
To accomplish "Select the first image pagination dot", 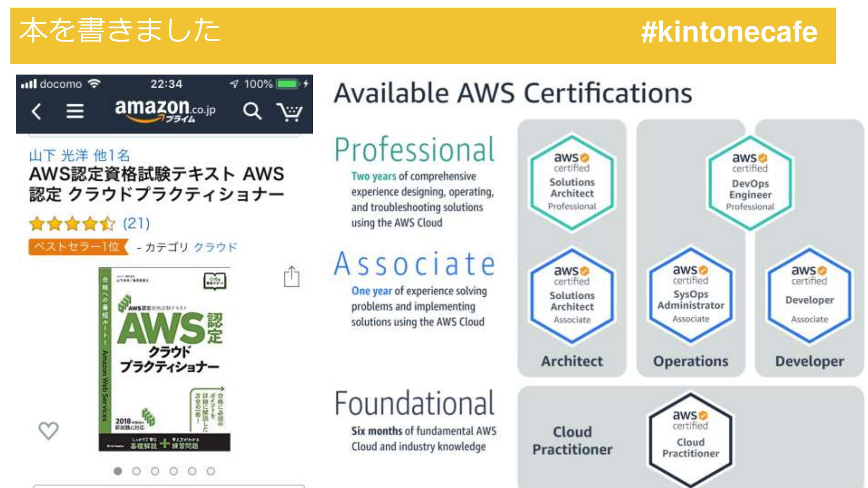I will point(118,471).
